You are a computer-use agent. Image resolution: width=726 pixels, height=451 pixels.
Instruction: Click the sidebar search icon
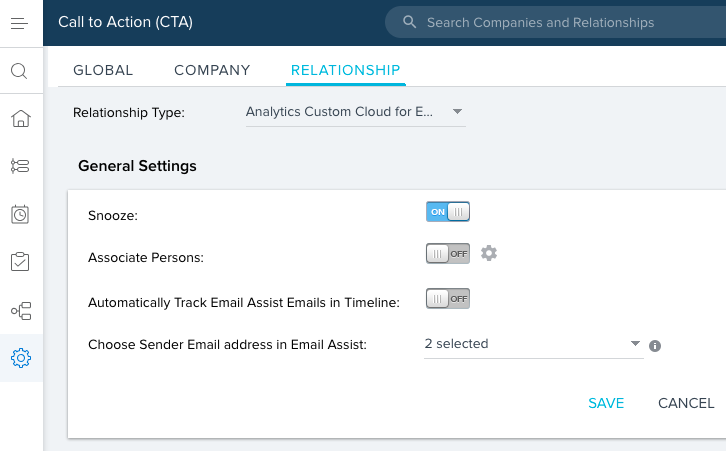20,71
